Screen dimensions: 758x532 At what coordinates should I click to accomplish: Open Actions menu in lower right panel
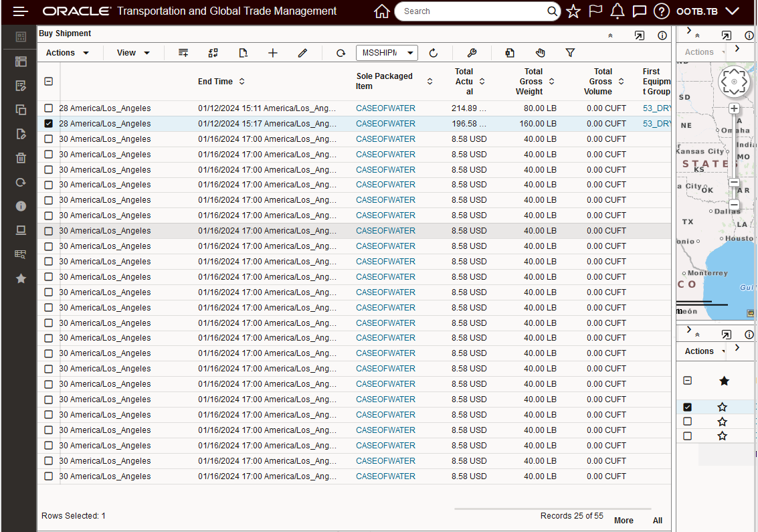click(x=705, y=351)
